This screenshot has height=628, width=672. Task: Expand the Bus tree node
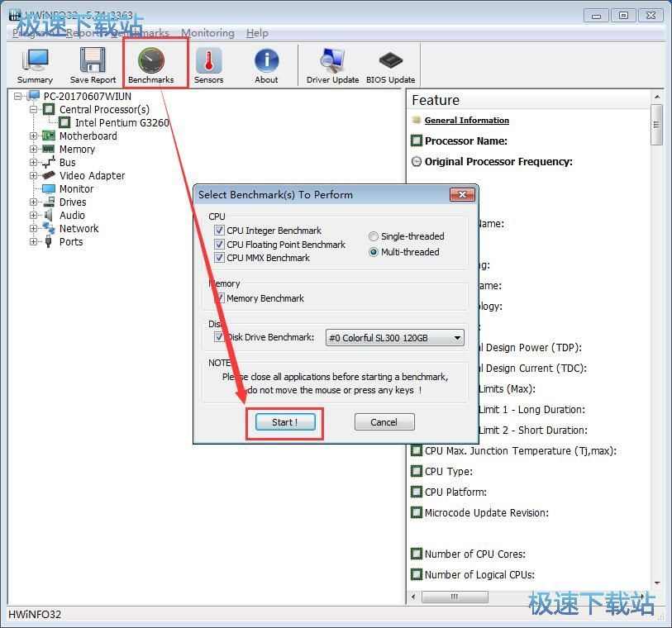[x=33, y=162]
